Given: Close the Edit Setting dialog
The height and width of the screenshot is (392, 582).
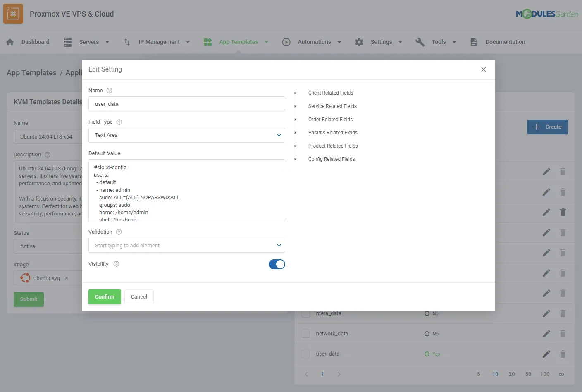Looking at the screenshot, I should click(484, 69).
